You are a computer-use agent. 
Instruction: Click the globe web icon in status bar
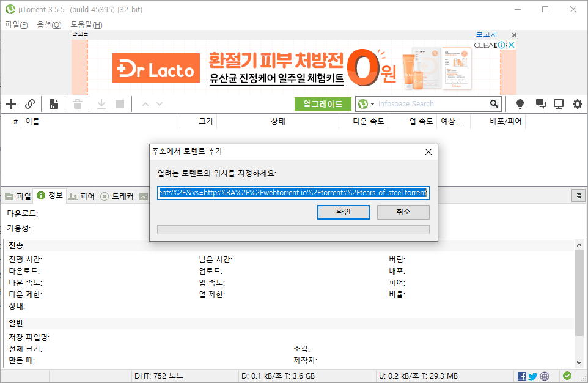(545, 376)
